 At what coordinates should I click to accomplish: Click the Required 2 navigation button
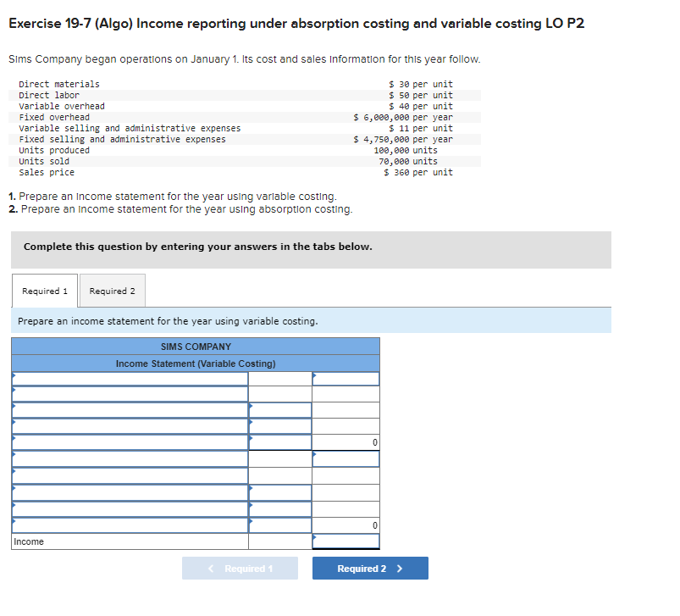tap(370, 568)
